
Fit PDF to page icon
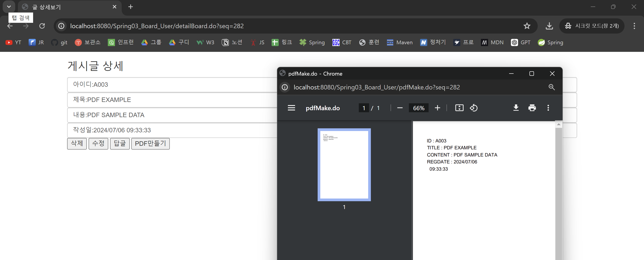[459, 108]
